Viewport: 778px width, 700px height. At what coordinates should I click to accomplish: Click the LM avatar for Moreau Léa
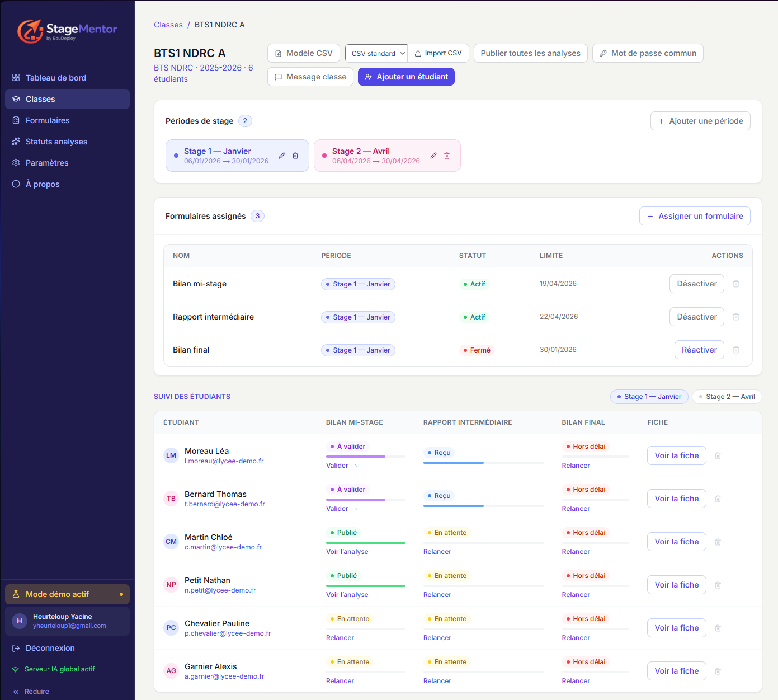(171, 455)
